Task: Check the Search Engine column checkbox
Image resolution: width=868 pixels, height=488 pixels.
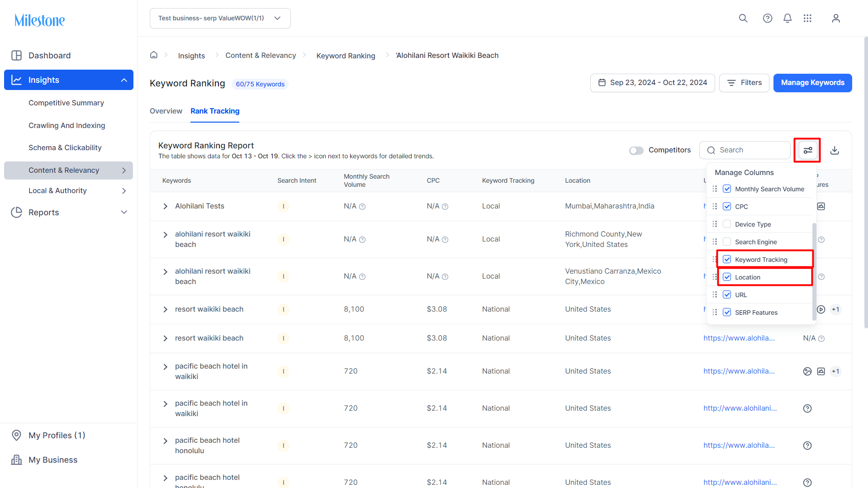Action: (727, 242)
